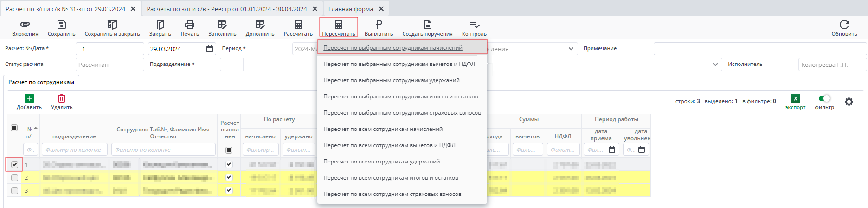Screen dimensions: 868x208
Task: Close the Расчет № 31-зп tab
Action: pyautogui.click(x=133, y=9)
